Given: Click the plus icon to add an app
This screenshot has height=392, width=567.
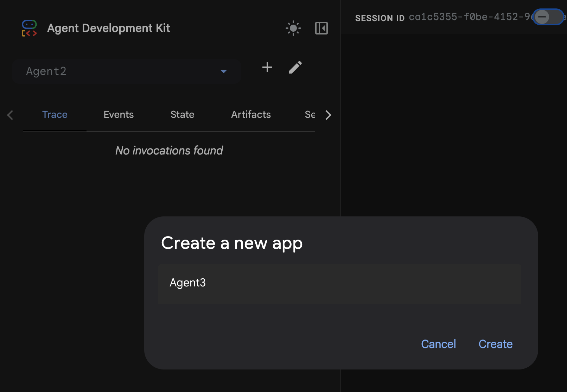Looking at the screenshot, I should click(x=267, y=68).
